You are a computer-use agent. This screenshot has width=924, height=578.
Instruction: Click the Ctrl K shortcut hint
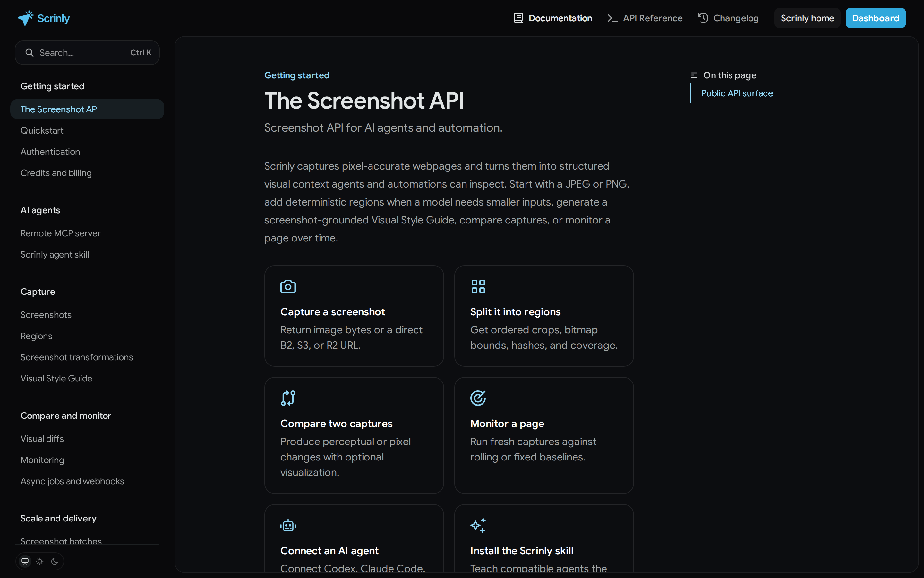point(141,53)
